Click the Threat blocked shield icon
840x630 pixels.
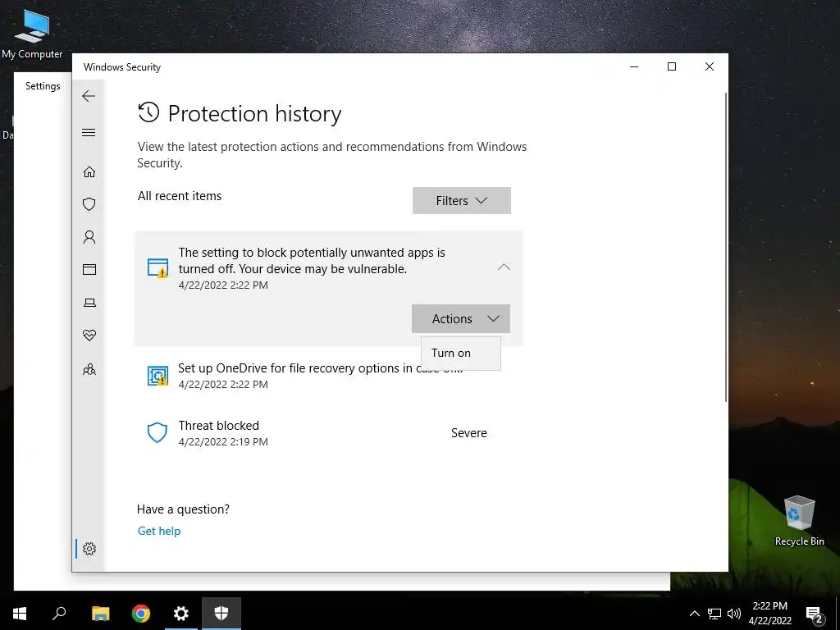(x=157, y=432)
